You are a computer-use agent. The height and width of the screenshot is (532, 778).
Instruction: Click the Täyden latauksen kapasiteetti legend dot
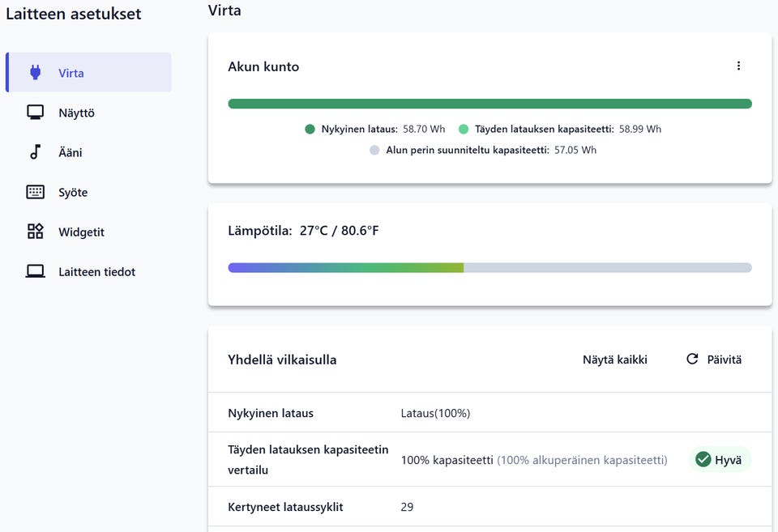(x=464, y=129)
